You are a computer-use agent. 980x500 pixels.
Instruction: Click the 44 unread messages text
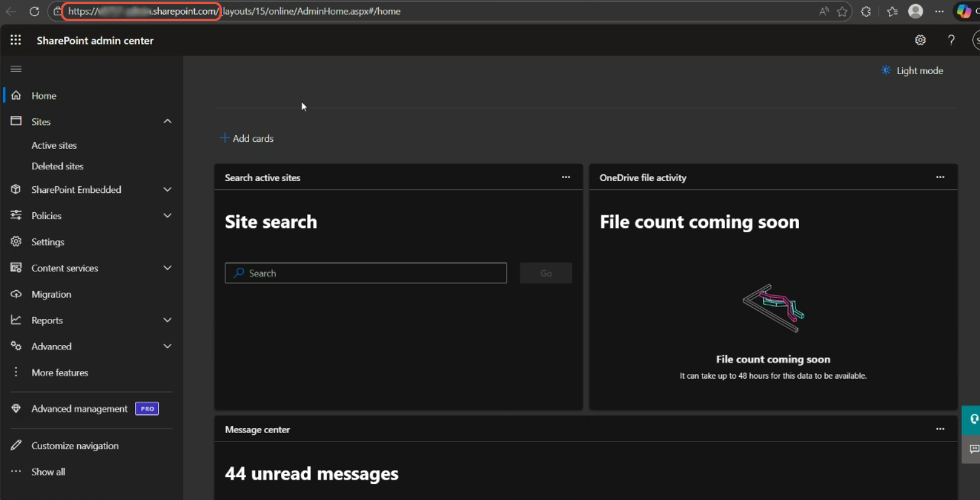click(312, 473)
